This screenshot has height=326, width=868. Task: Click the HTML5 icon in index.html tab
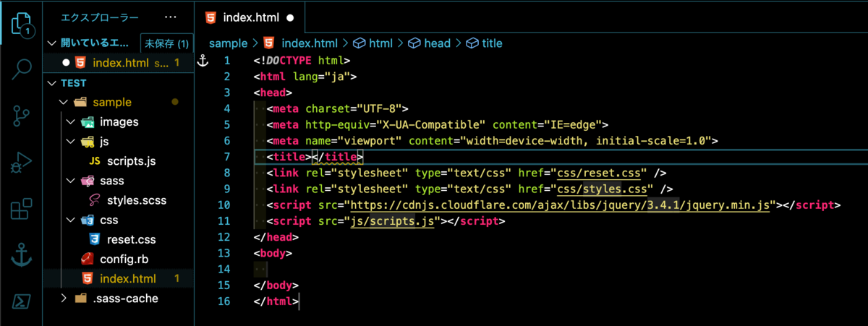[211, 17]
